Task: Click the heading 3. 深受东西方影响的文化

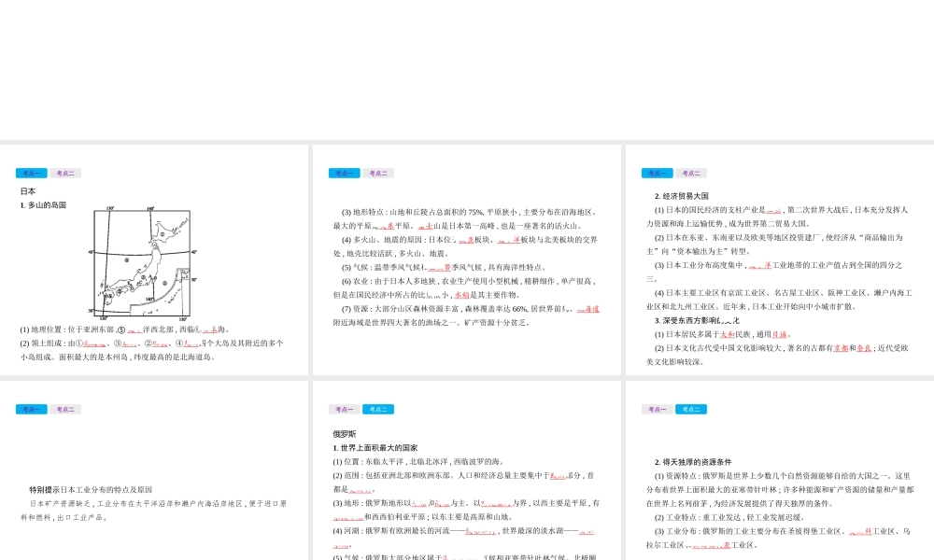Action: click(697, 320)
